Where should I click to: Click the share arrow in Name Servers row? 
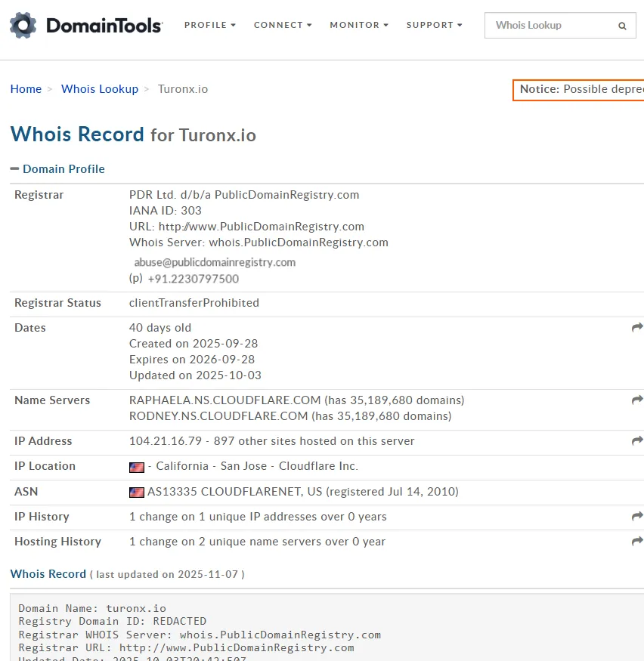pos(637,400)
